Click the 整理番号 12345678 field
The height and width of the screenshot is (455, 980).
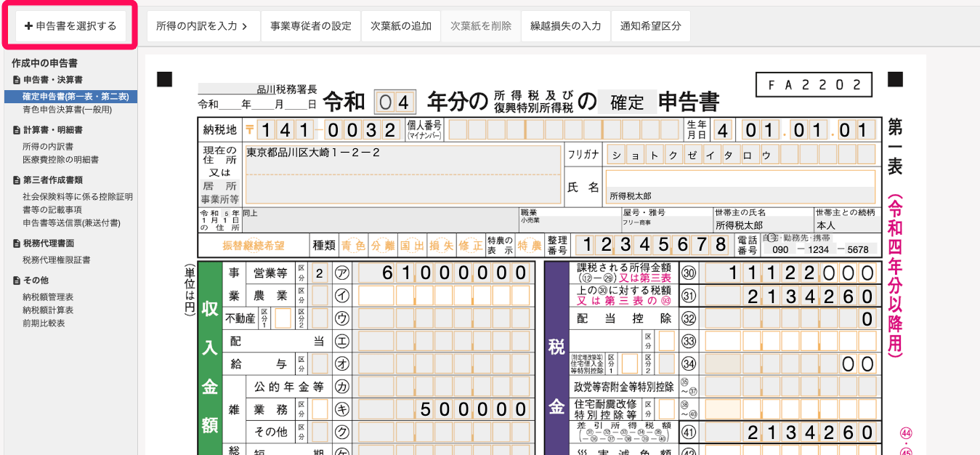pos(652,245)
